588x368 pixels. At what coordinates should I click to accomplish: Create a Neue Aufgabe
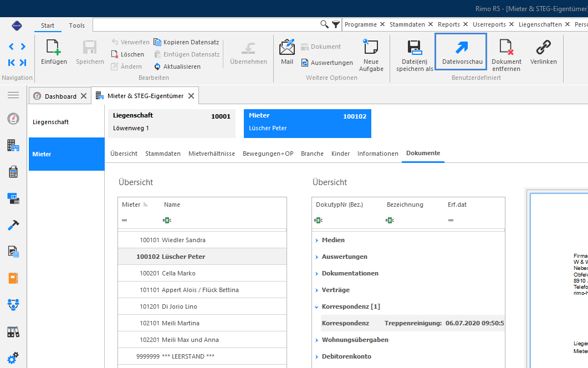pyautogui.click(x=371, y=55)
